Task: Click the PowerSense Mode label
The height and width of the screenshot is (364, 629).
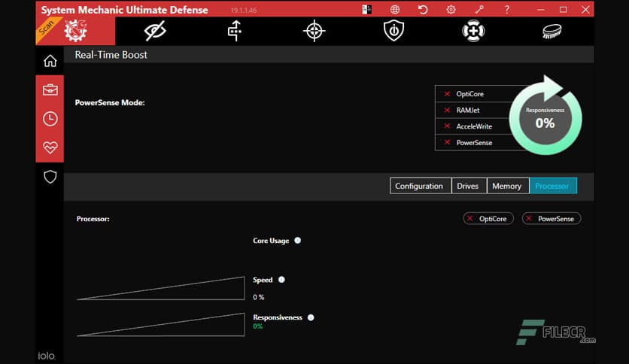Action: click(110, 102)
